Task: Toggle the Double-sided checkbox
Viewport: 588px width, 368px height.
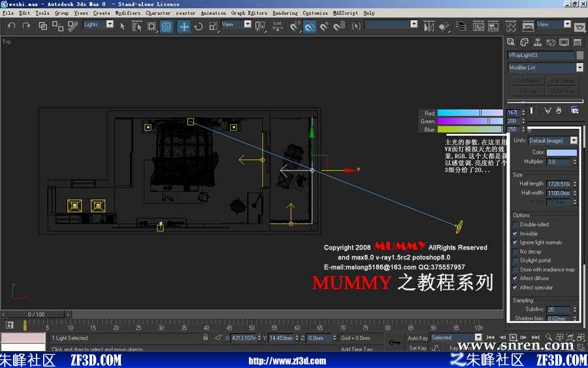Action: pos(515,224)
